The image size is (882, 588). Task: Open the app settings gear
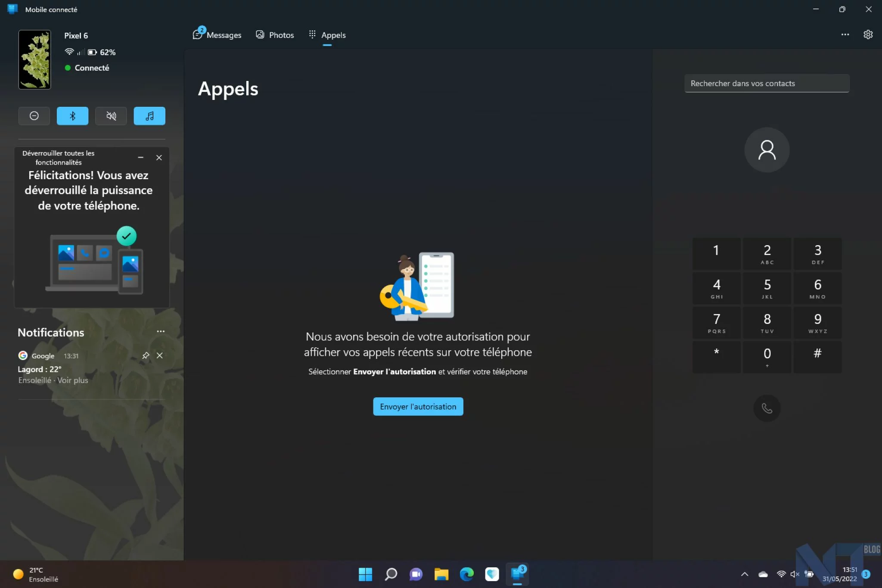tap(868, 34)
